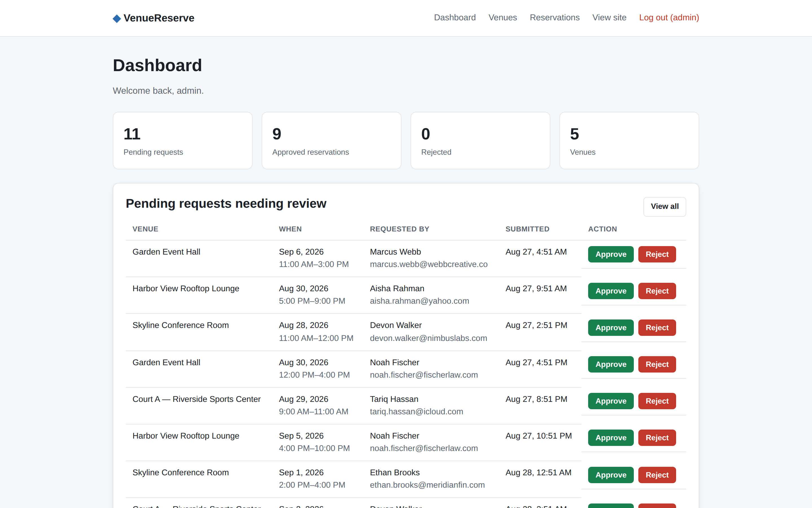Approve Ethan Brooks's Skyline Conference Room request

point(611,475)
